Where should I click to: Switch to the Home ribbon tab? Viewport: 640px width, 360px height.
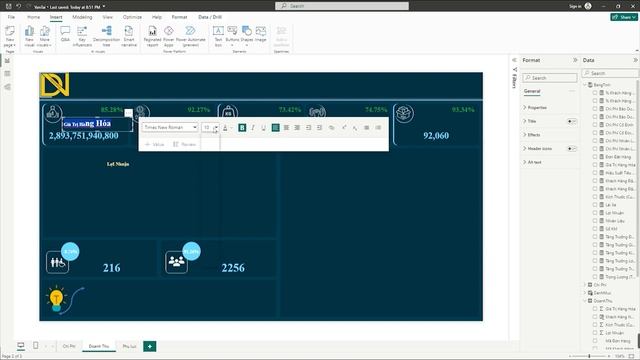pyautogui.click(x=33, y=17)
